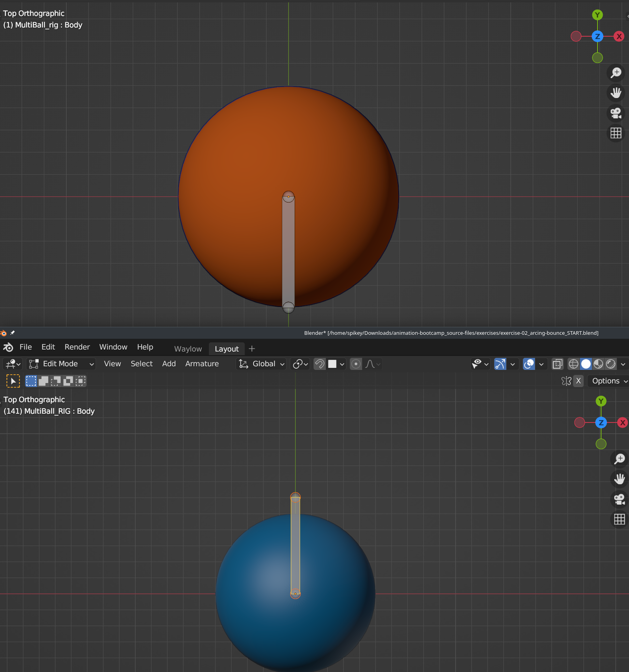
Task: Click the white color swatch near the snapping controls
Action: pyautogui.click(x=333, y=364)
